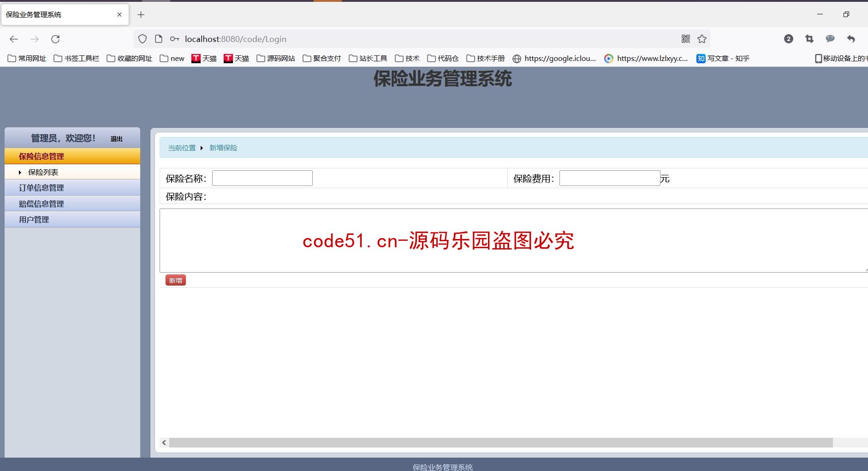Screen dimensions: 868x471
Task: Open the 代码仓 bookmark folder
Action: pos(443,59)
